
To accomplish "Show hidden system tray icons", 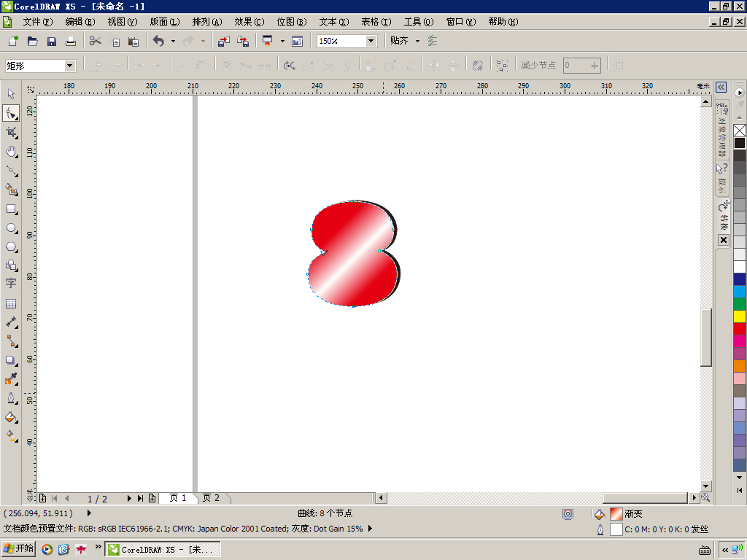I will pyautogui.click(x=724, y=550).
